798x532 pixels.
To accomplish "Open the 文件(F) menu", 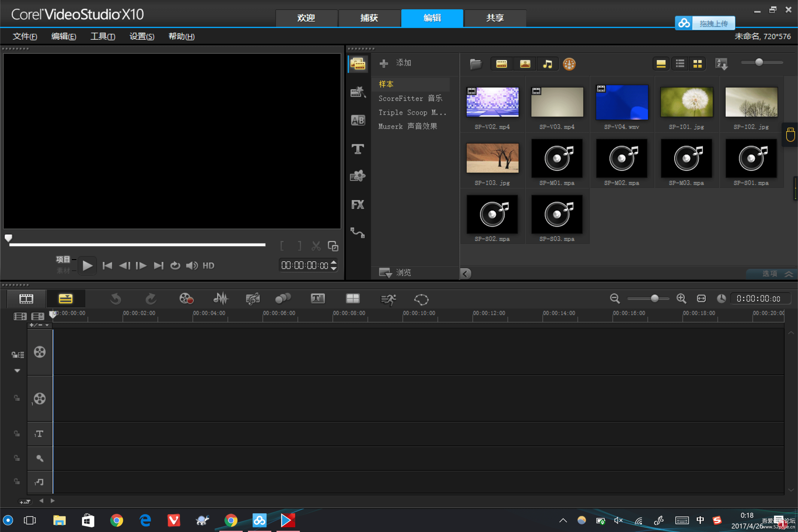I will click(x=25, y=36).
